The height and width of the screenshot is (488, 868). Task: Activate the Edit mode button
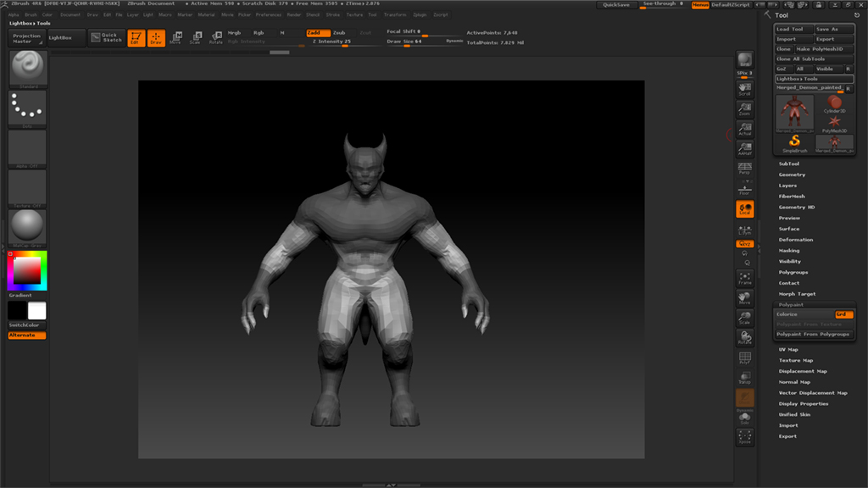coord(136,37)
